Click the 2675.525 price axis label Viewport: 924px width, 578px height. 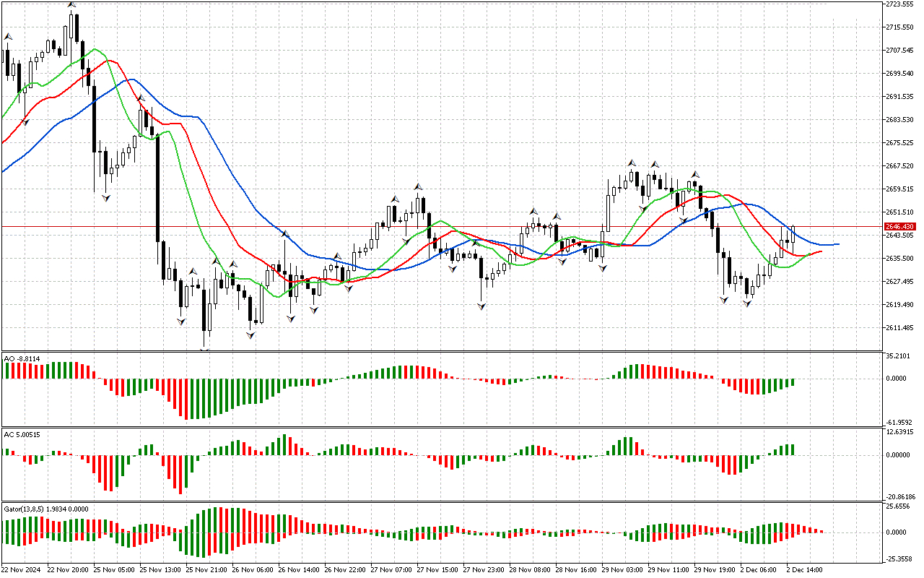pos(900,143)
